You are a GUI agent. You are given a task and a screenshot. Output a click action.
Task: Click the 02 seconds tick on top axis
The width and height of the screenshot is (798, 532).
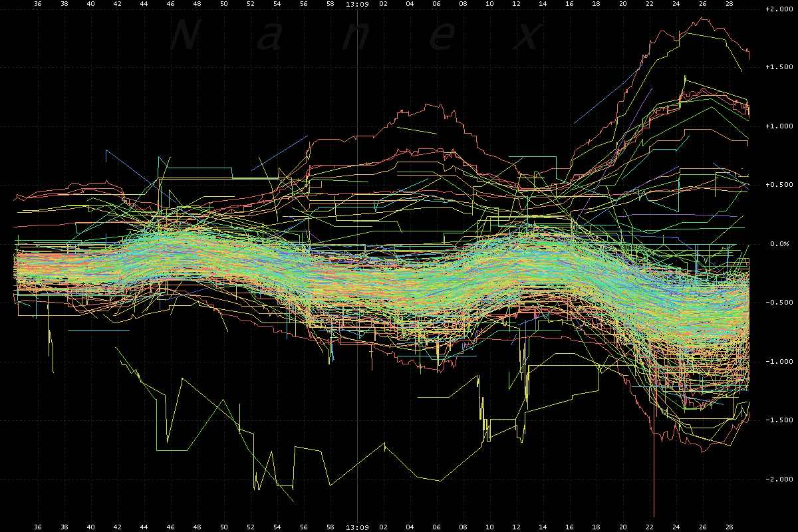tap(384, 4)
